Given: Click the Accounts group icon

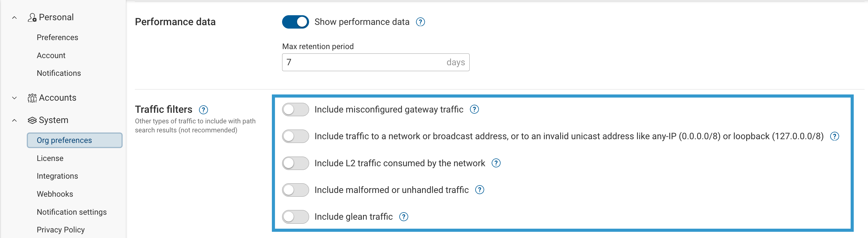Looking at the screenshot, I should click(32, 98).
